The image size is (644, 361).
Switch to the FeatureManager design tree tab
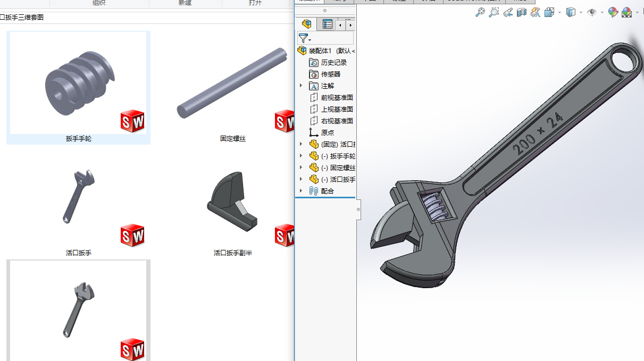click(306, 24)
